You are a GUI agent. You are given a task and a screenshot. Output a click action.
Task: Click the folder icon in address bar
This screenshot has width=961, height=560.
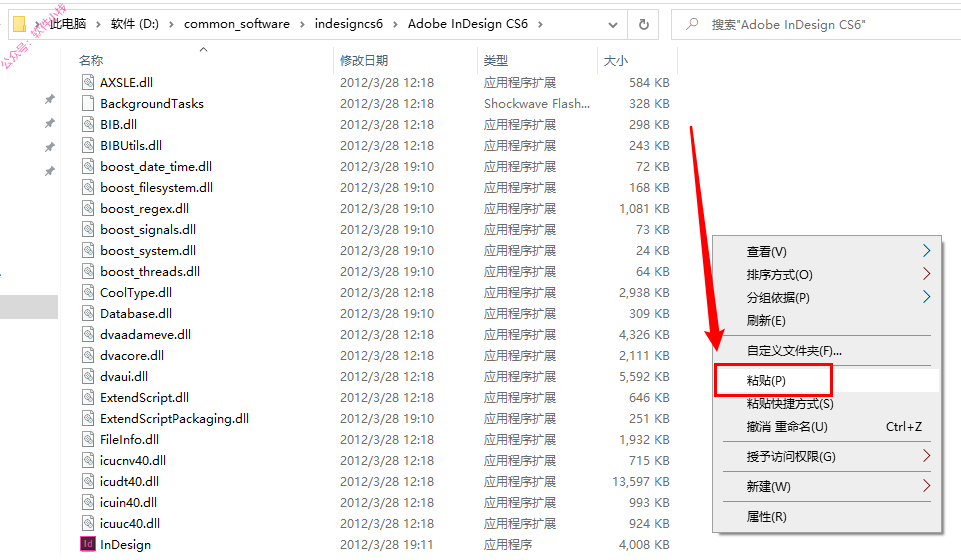click(x=19, y=24)
